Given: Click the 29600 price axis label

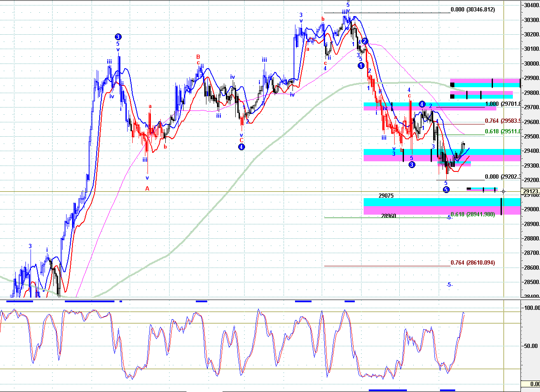Looking at the screenshot, I should [532, 122].
